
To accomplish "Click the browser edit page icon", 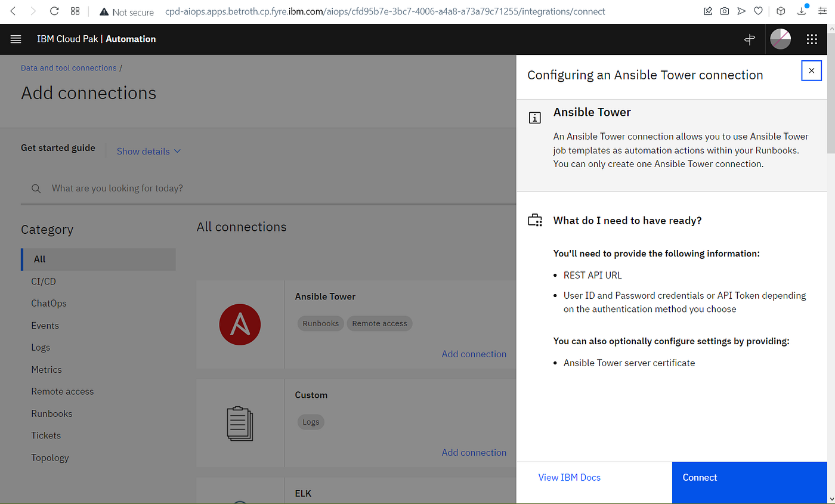I will click(707, 11).
